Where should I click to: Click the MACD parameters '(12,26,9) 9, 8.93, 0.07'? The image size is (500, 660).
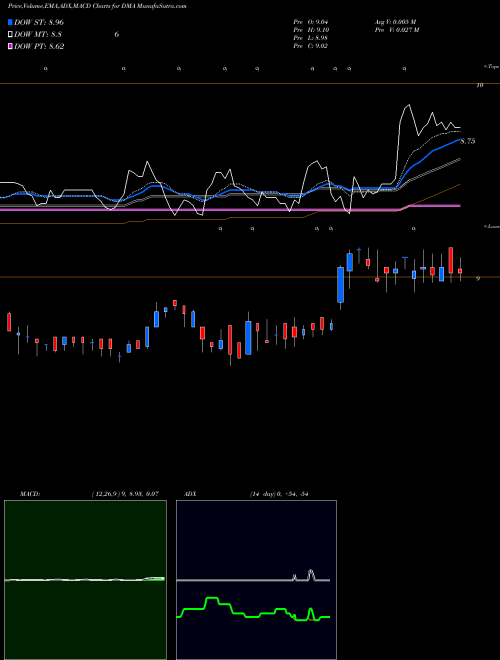pos(125,494)
